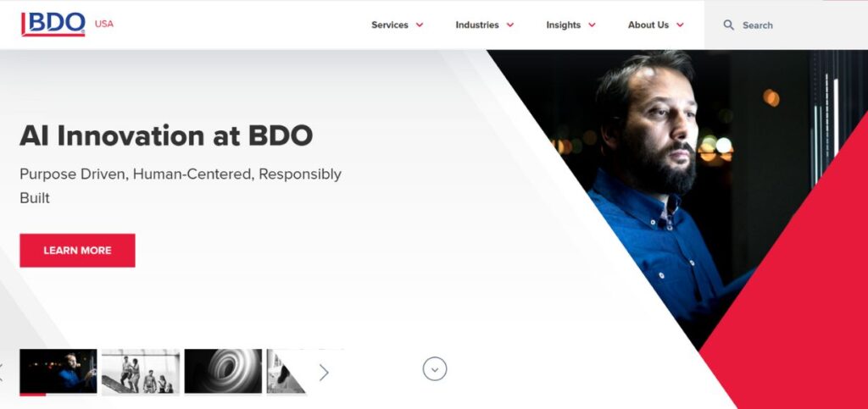The height and width of the screenshot is (409, 868).
Task: Focus the Search input field
Action: (x=786, y=25)
